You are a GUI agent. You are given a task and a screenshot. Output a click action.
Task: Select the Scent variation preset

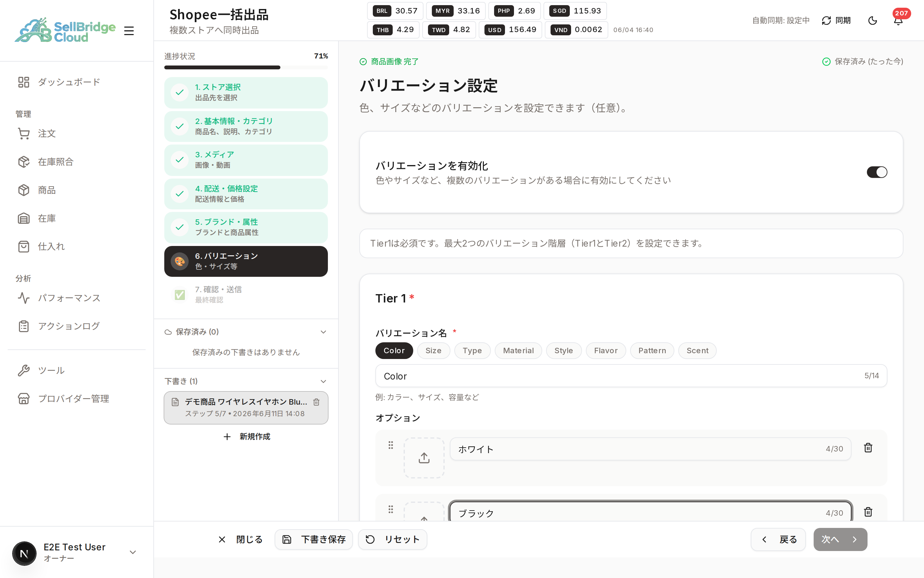click(x=697, y=351)
